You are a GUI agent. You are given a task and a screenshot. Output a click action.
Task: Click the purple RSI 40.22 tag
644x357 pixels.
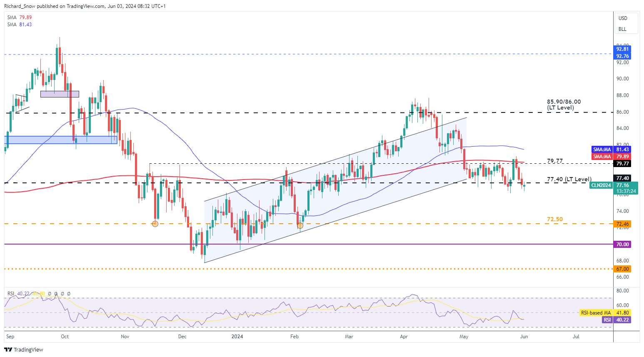pyautogui.click(x=616, y=320)
